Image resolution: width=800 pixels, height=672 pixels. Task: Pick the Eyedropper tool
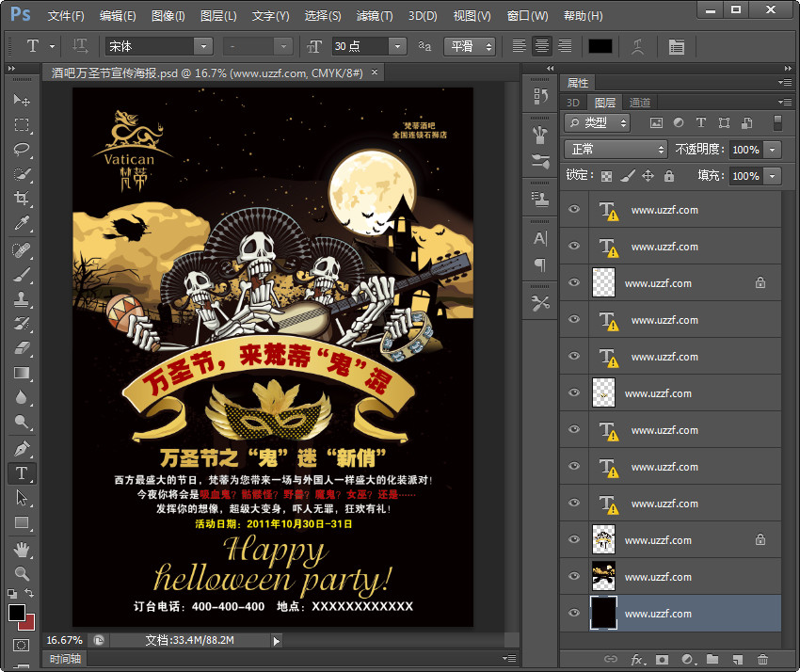click(21, 223)
